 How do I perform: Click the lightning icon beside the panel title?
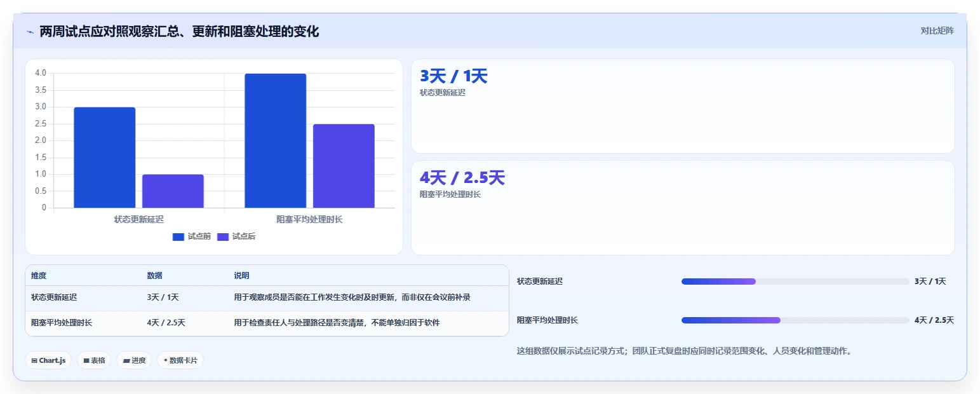pyautogui.click(x=30, y=32)
